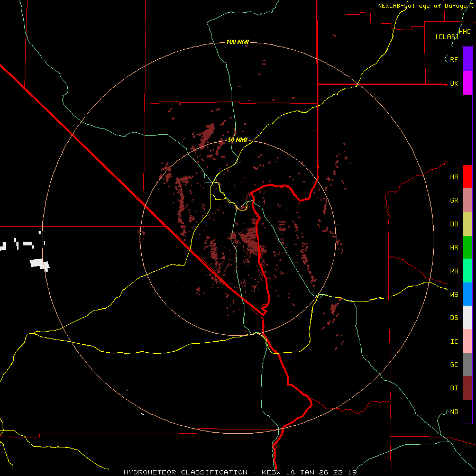Viewport: 476px width, 476px height.
Task: Click the pink GR legend color swatch
Action: [x=467, y=200]
